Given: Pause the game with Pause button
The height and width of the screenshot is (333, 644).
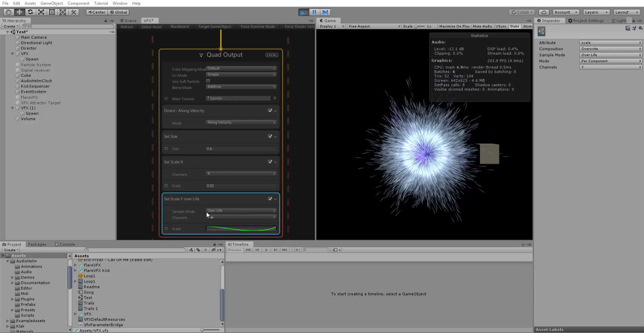Looking at the screenshot, I should [314, 12].
